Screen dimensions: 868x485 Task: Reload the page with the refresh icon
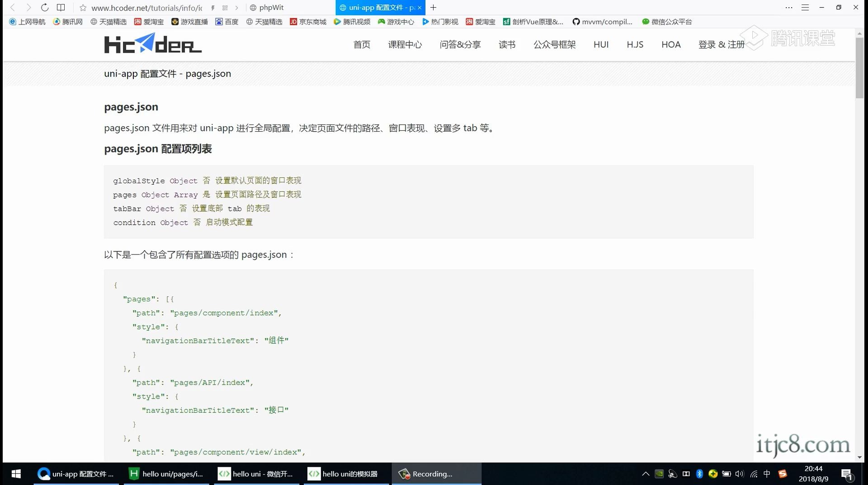[x=45, y=8]
